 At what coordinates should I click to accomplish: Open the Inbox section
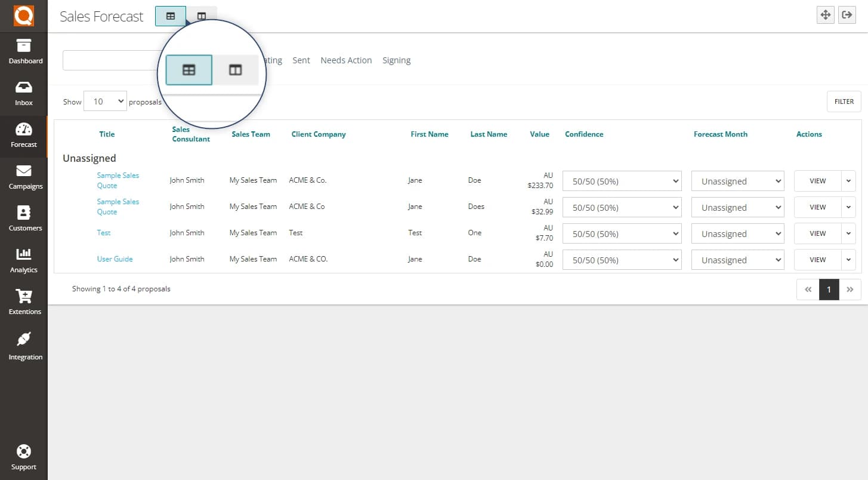tap(24, 93)
